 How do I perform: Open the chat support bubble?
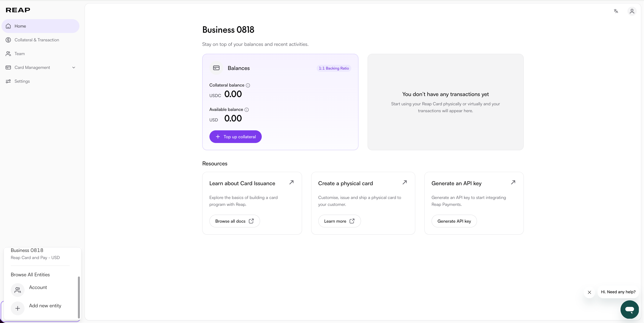point(630,309)
